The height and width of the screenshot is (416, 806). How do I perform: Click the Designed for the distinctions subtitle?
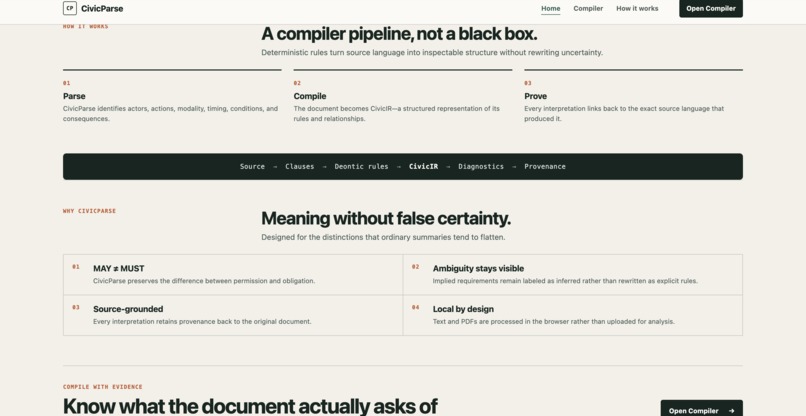(383, 237)
